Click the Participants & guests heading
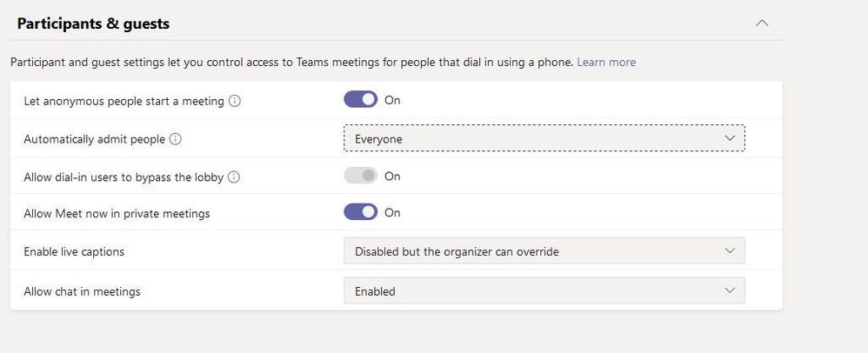Viewport: 868px width, 353px height. [93, 24]
